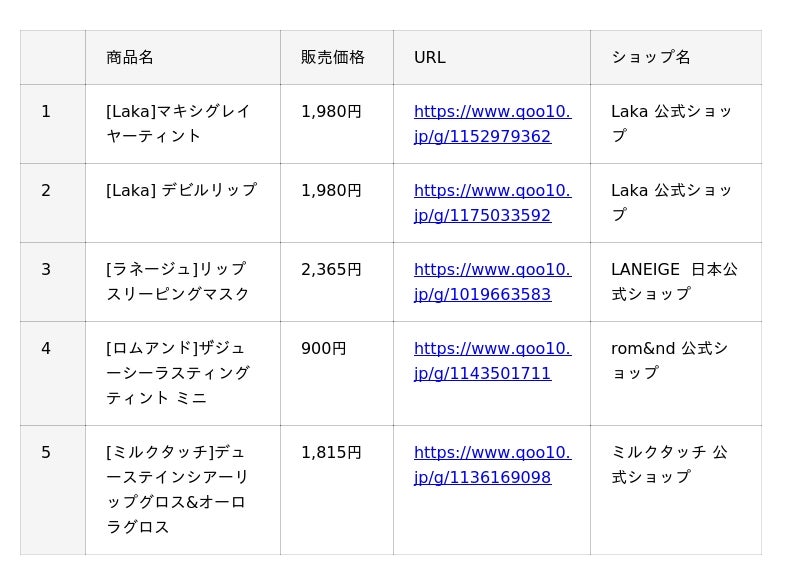The width and height of the screenshot is (800, 585).
Task: Click the 2,365円 price cell
Action: pos(331,270)
